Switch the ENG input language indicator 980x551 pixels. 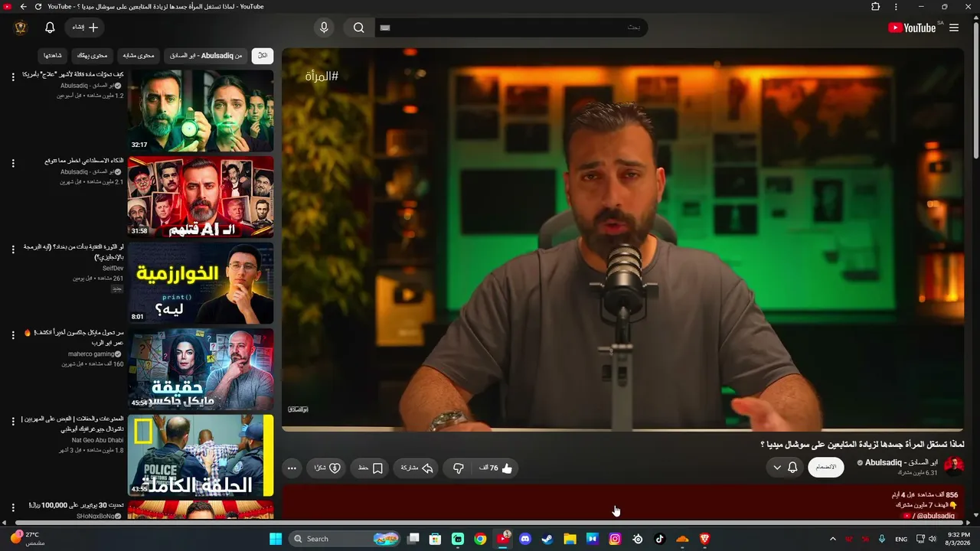tap(901, 539)
